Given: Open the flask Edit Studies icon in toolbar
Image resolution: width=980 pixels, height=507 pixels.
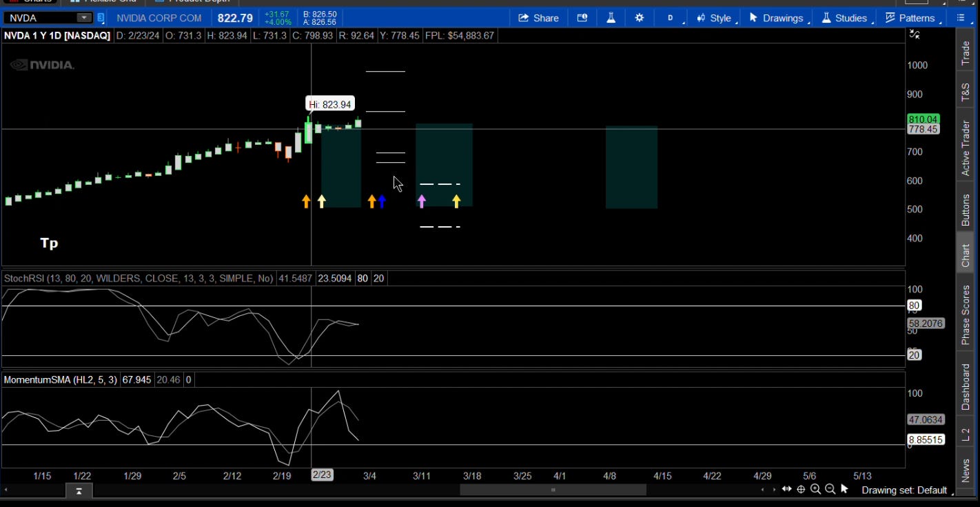Looking at the screenshot, I should (x=611, y=18).
